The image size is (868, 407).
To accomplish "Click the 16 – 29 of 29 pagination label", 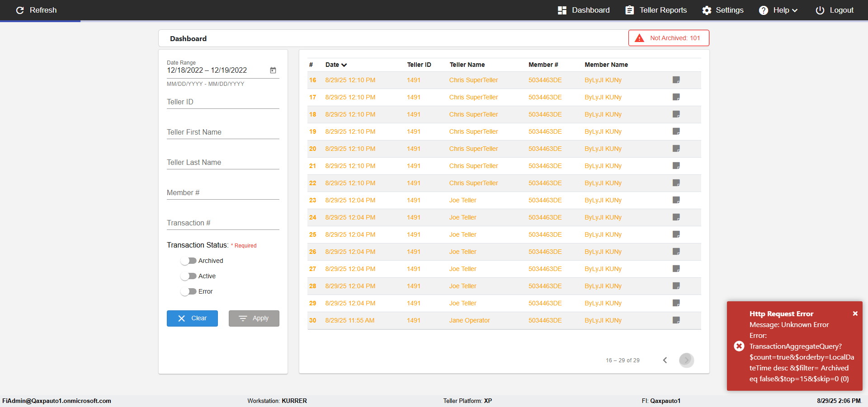I will 623,360.
